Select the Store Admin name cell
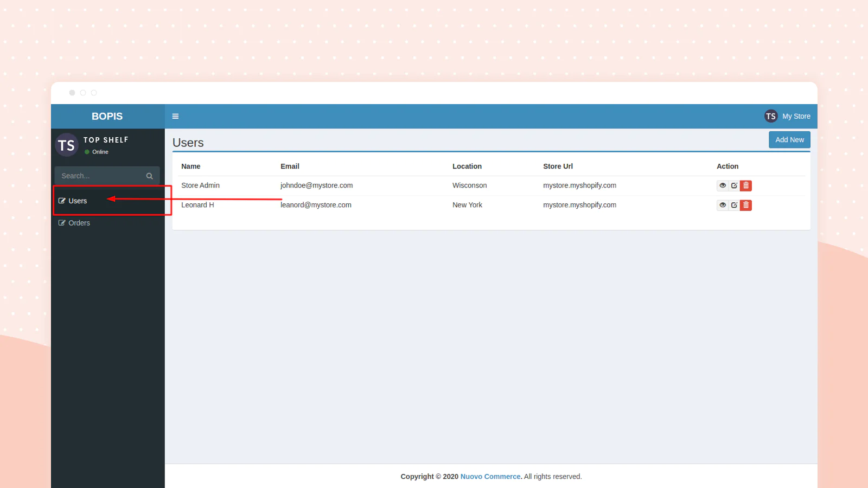This screenshot has width=868, height=488. [x=200, y=185]
